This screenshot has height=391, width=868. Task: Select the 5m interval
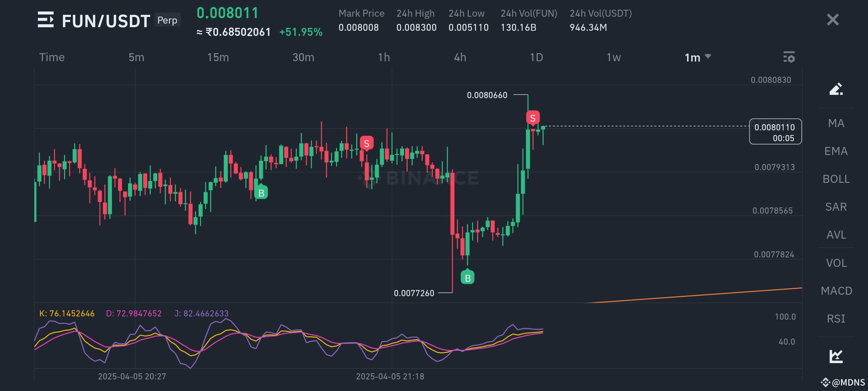click(136, 57)
